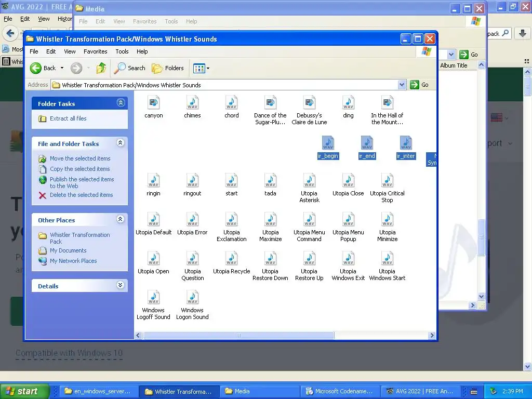Toggle the Folders pane button

click(x=168, y=68)
